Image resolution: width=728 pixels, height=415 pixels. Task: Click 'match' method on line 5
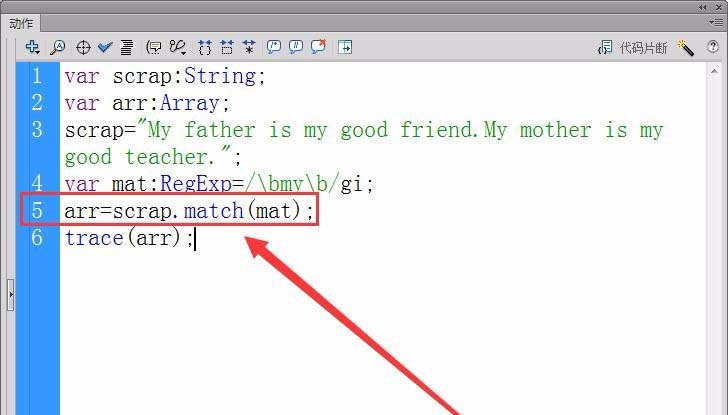tap(214, 211)
